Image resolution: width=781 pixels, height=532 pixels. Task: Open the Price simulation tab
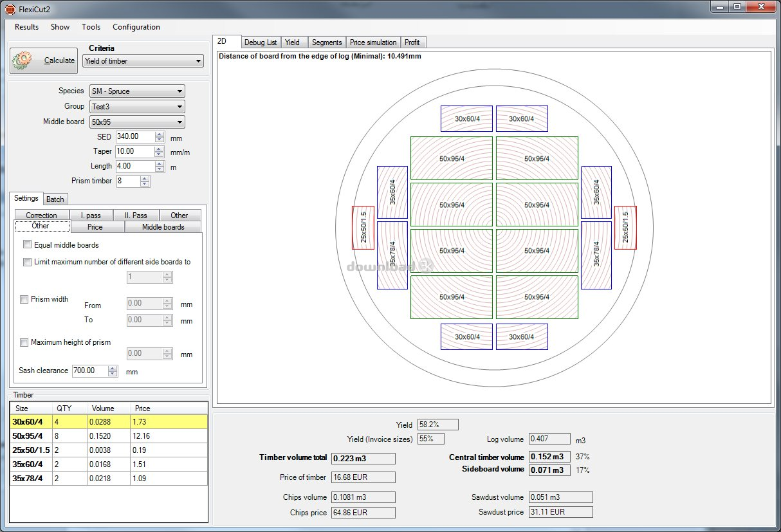(x=373, y=42)
